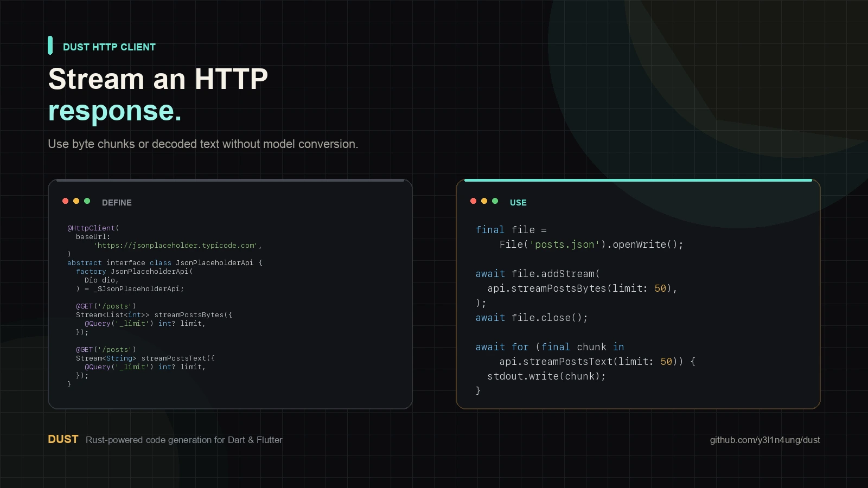Click the 'await file.addStream(' line

538,274
